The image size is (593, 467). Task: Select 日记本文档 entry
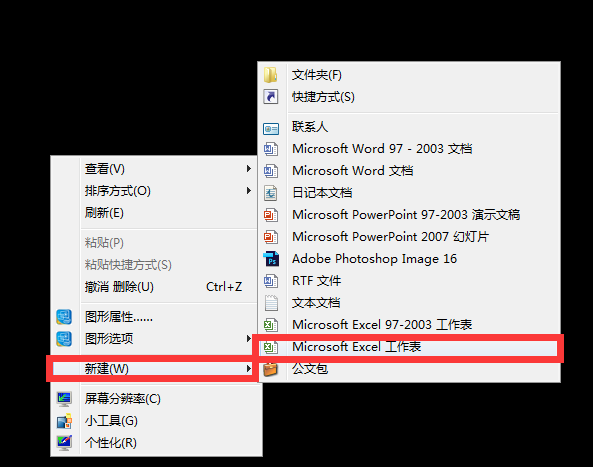(x=409, y=193)
